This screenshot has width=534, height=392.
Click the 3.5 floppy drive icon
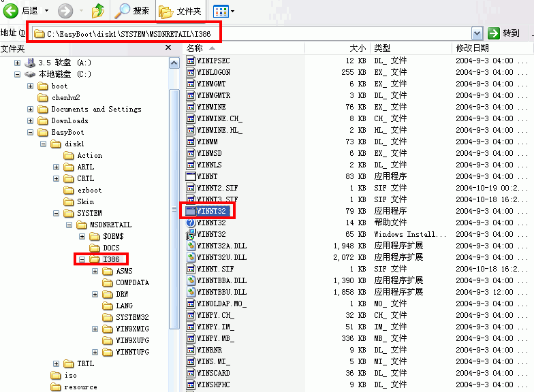[x=30, y=63]
